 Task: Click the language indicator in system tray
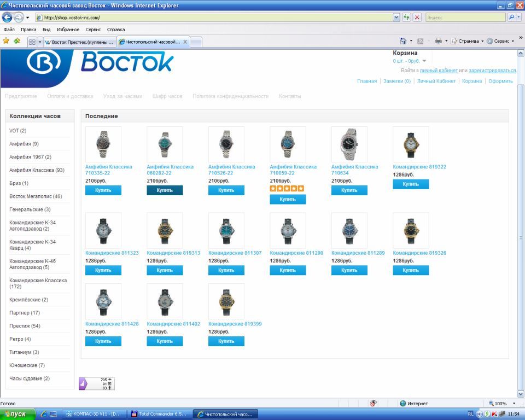point(470,414)
